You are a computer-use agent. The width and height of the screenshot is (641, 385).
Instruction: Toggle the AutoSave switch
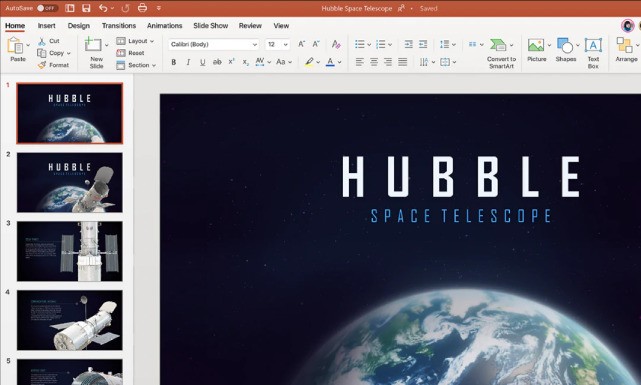point(47,8)
